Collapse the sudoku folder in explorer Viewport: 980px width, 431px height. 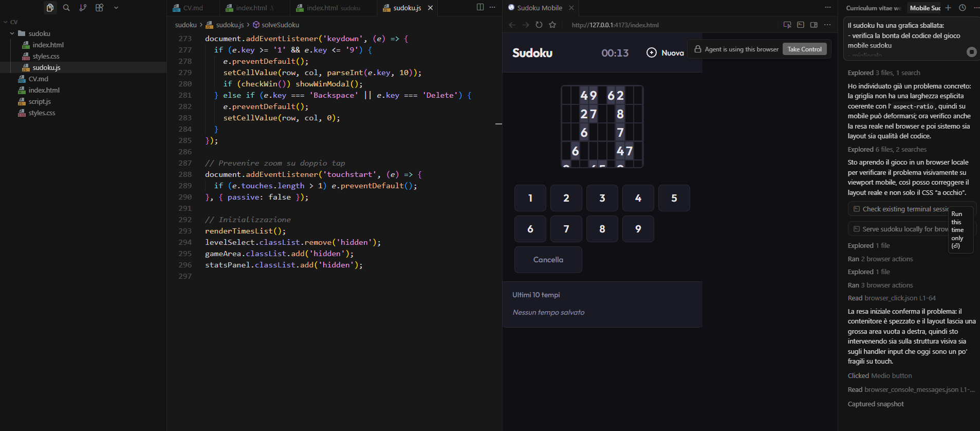tap(12, 33)
